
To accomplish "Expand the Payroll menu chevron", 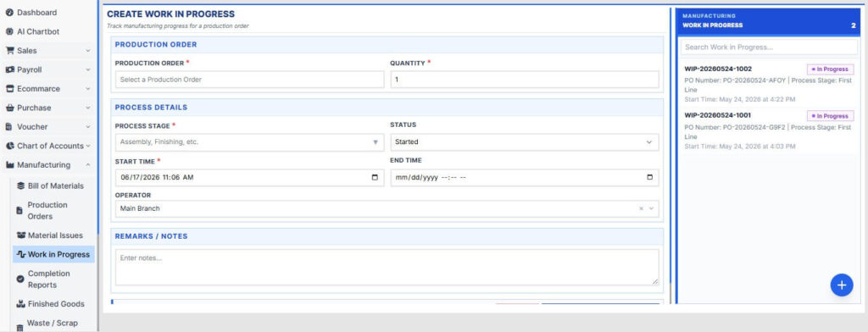I will [88, 69].
